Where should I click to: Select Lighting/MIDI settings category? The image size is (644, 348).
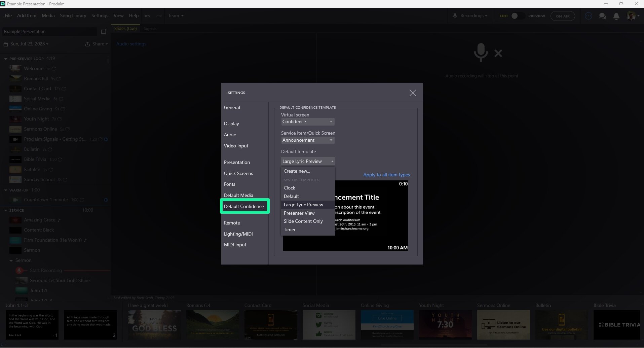[238, 234]
